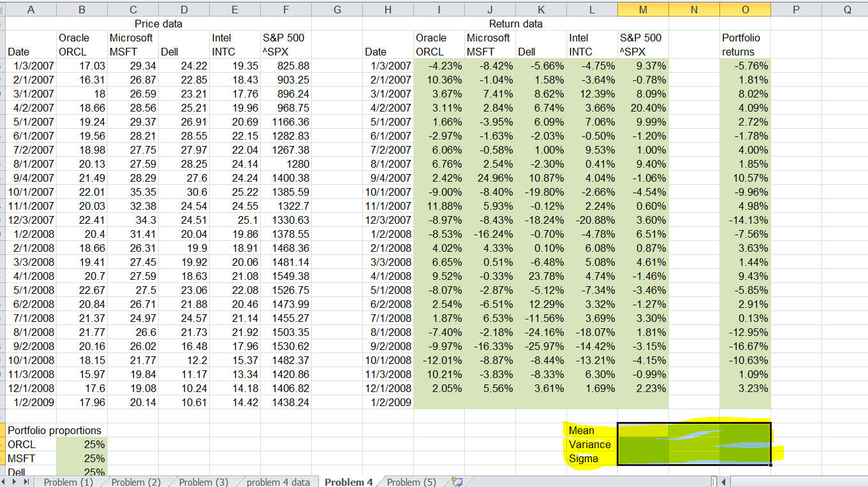Select column O header
868x487 pixels.
[745, 9]
